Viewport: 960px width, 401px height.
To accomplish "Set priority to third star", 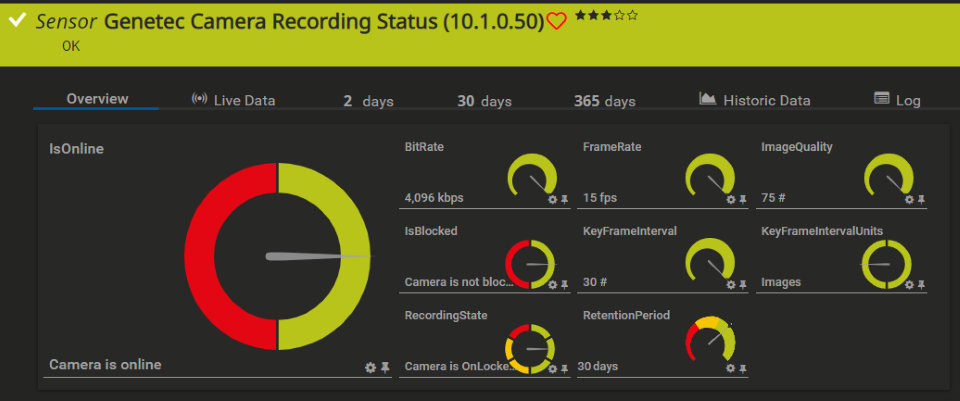I will [x=606, y=16].
